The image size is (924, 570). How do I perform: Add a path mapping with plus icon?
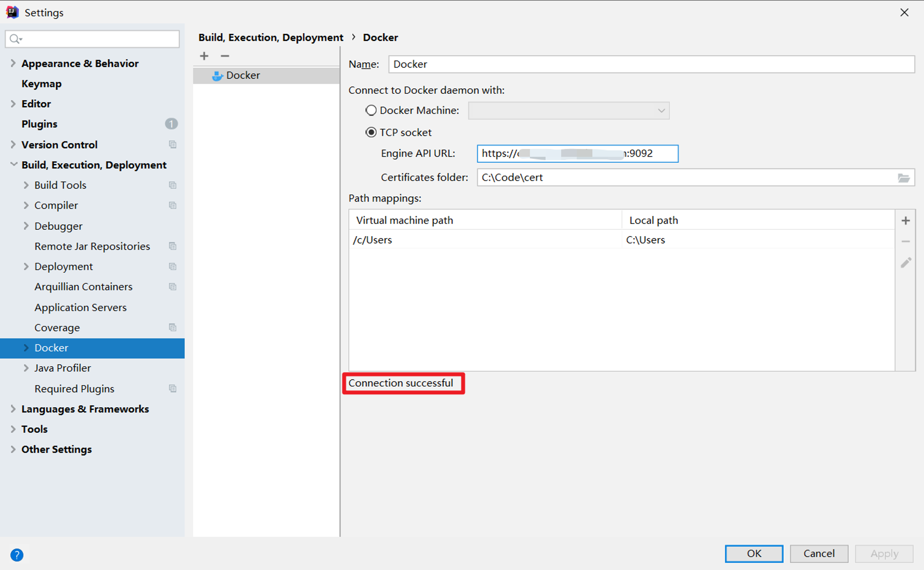coord(906,221)
